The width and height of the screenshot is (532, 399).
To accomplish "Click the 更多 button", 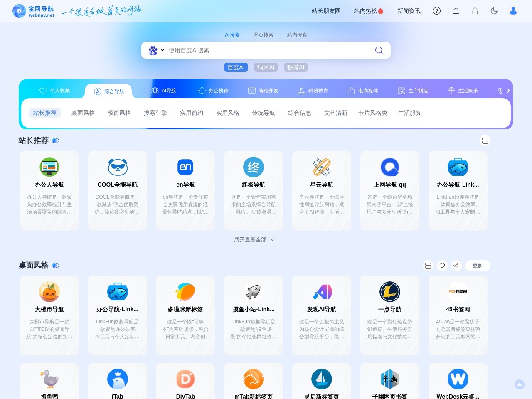I will (478, 265).
